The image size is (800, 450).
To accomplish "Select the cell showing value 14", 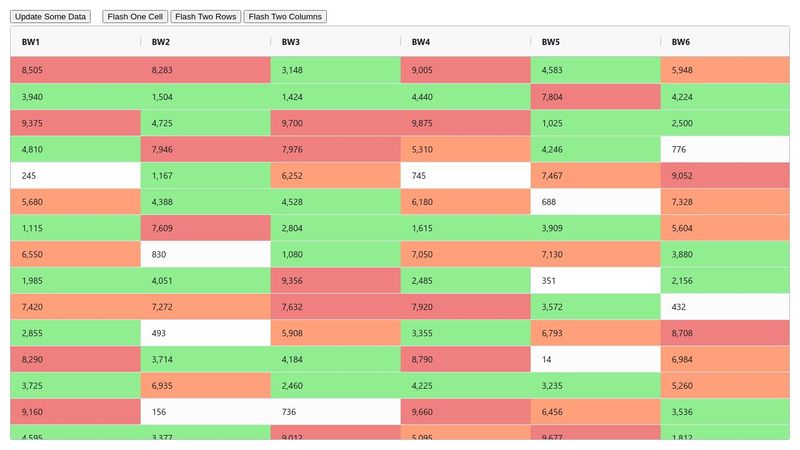I will [x=595, y=359].
